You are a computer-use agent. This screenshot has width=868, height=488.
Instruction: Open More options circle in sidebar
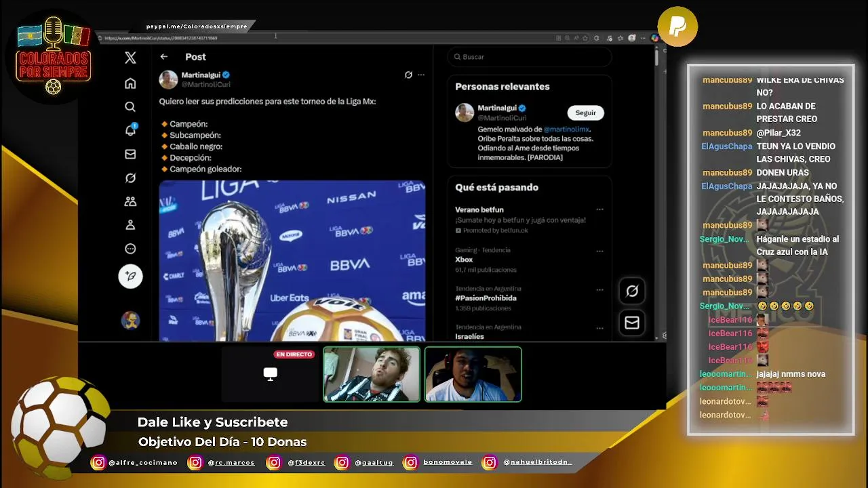tap(130, 249)
